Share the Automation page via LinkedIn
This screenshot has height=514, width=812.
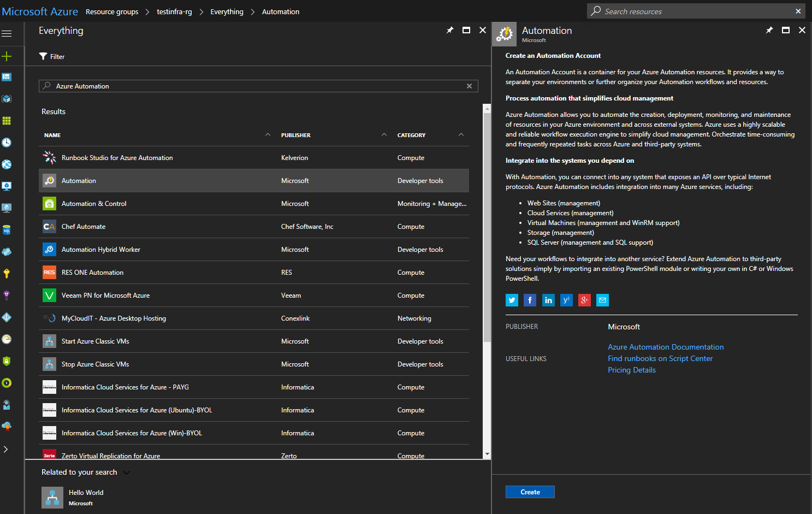[548, 300]
